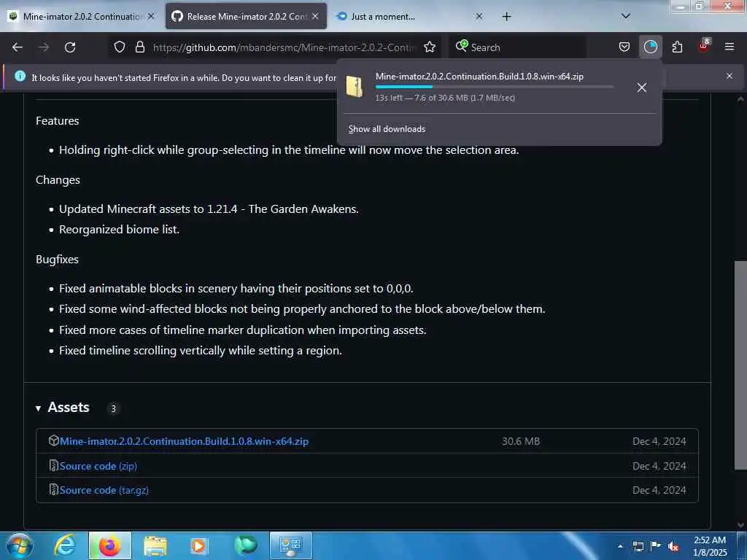The width and height of the screenshot is (747, 560).
Task: Download Source code (tar.gz)
Action: pyautogui.click(x=104, y=491)
